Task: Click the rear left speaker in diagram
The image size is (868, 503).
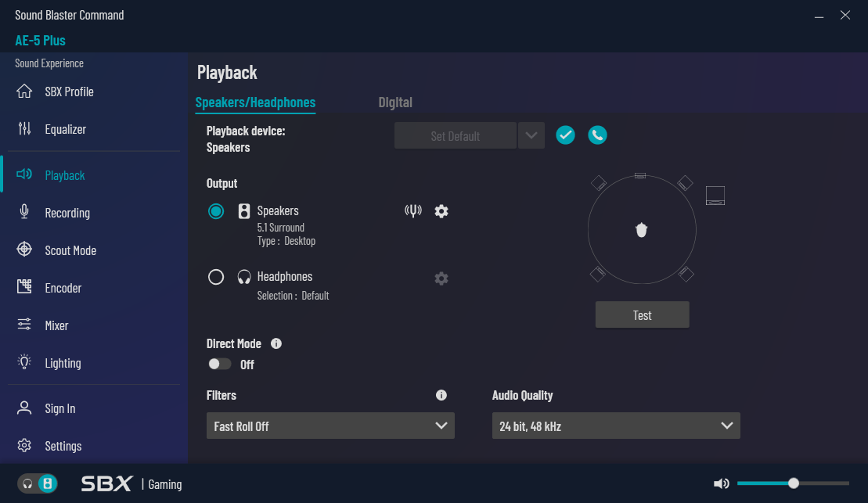Action: pyautogui.click(x=598, y=274)
